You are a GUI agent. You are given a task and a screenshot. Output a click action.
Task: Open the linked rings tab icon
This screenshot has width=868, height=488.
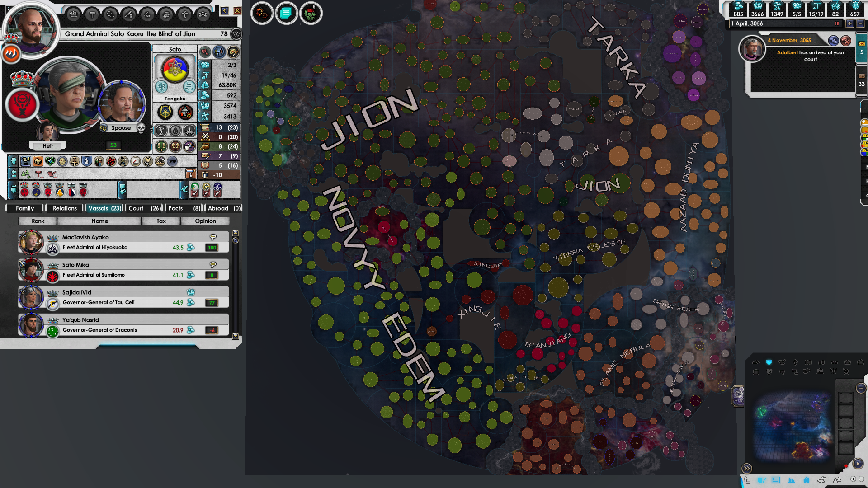click(110, 15)
